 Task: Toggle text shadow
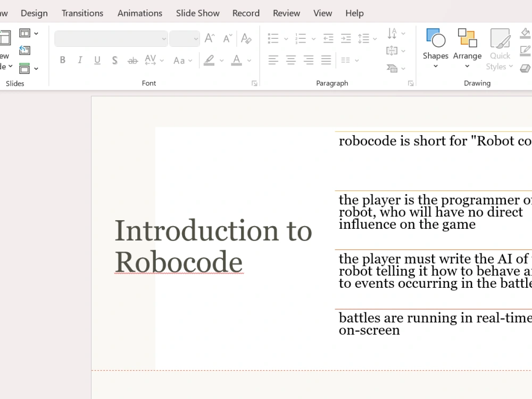click(115, 61)
